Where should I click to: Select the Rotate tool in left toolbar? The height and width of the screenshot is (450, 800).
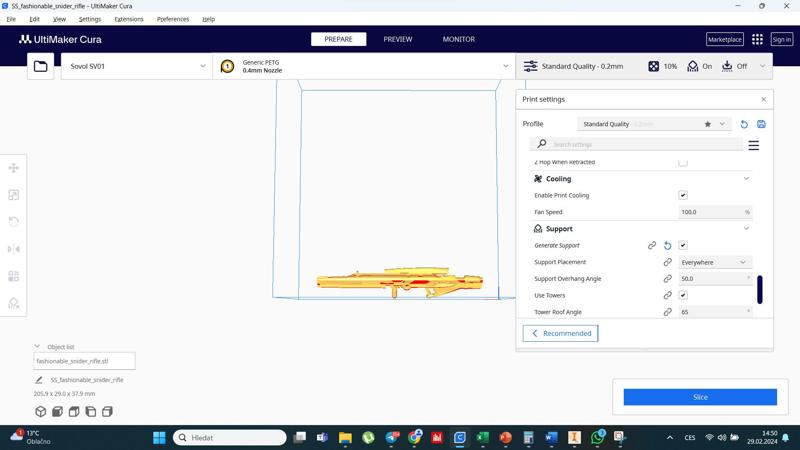pyautogui.click(x=14, y=222)
